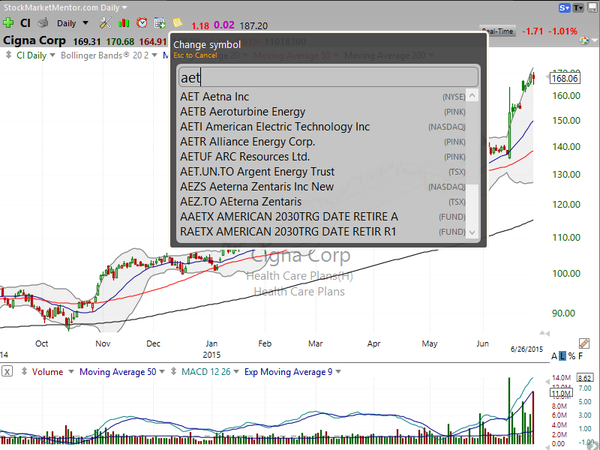Click the pencil drawing tools icon
600x450 pixels.
coord(584,343)
